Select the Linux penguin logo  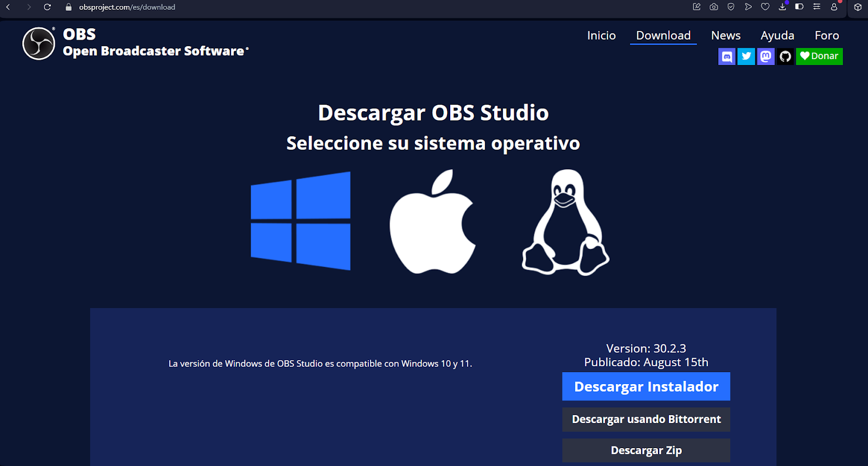(x=565, y=222)
